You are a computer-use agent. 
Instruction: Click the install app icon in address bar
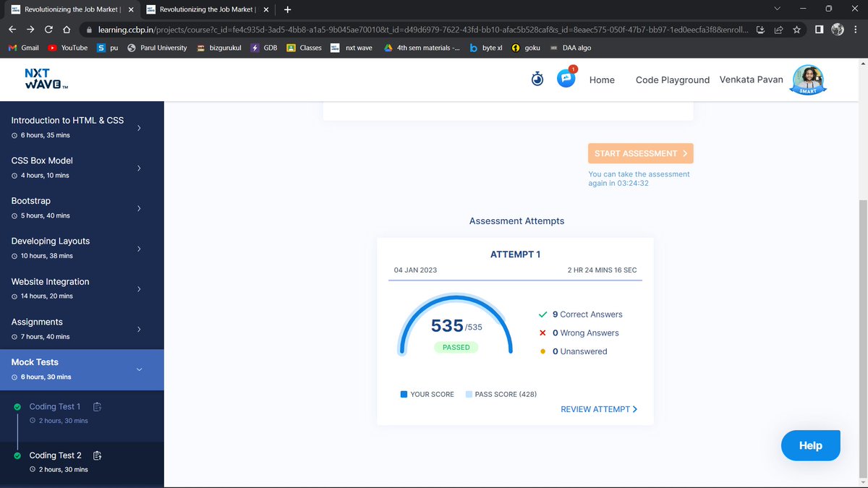pyautogui.click(x=761, y=30)
